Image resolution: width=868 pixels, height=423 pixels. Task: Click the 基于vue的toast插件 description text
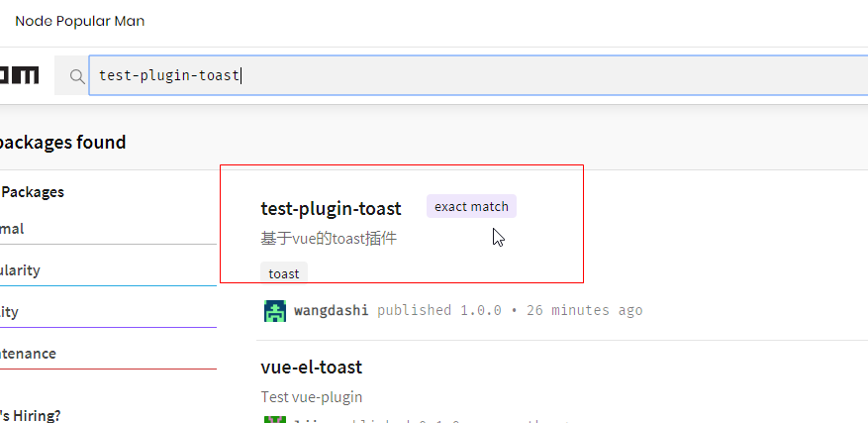[x=329, y=239]
